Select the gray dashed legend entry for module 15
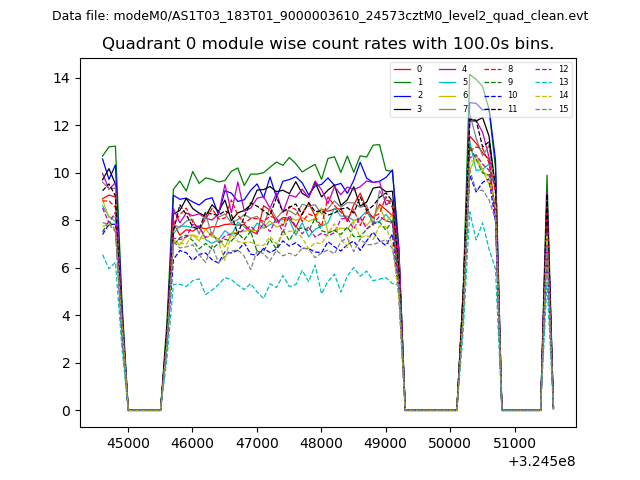This screenshot has height=480, width=640. coord(544,108)
